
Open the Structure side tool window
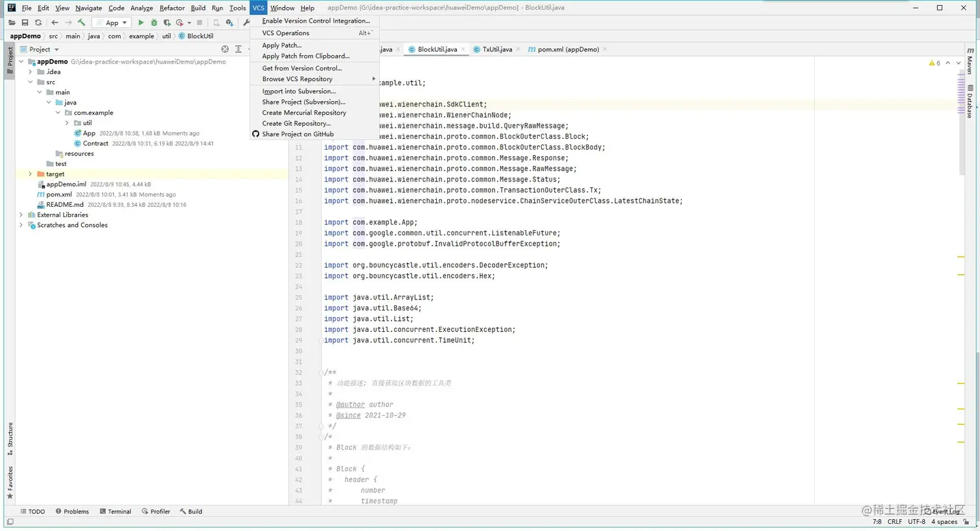click(10, 439)
